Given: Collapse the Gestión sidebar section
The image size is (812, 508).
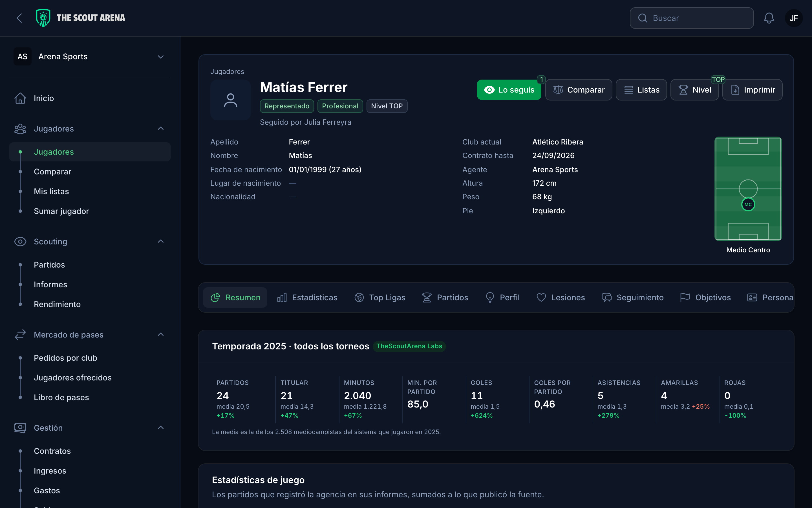Looking at the screenshot, I should click(161, 428).
